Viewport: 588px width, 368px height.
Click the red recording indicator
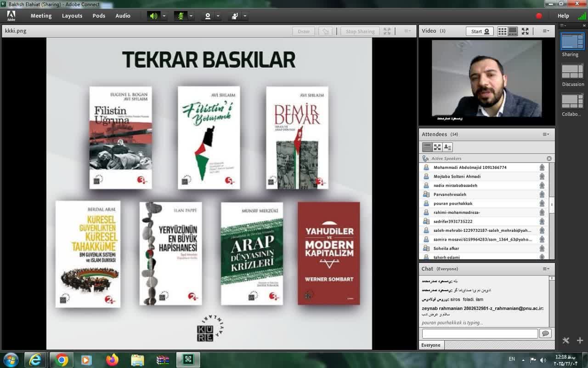coord(539,16)
